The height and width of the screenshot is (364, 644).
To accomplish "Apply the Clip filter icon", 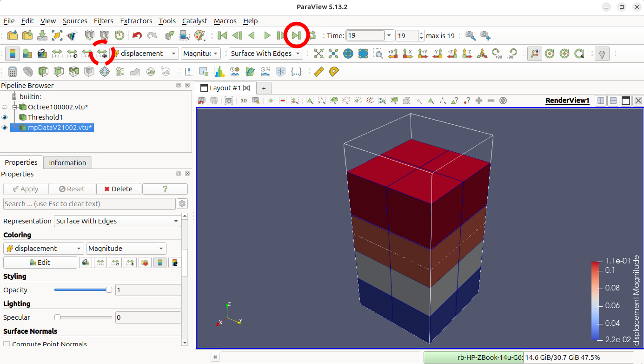I will (x=42, y=72).
